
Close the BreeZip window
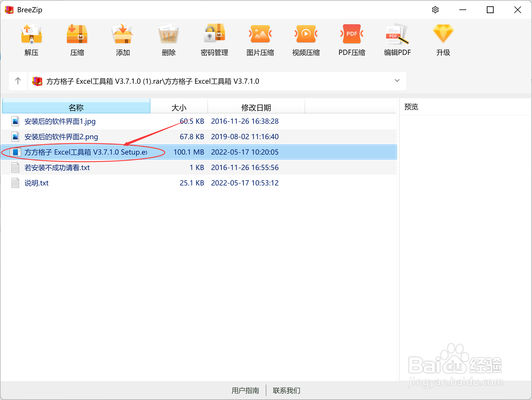coord(518,10)
